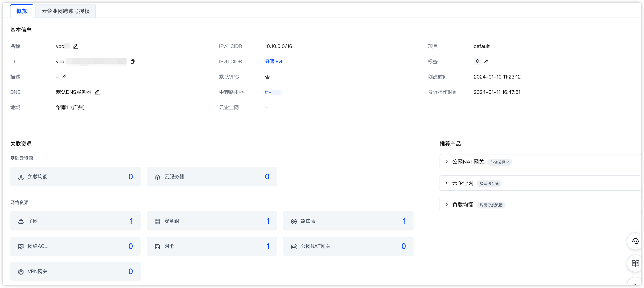Open security group count 1

[x=268, y=221]
